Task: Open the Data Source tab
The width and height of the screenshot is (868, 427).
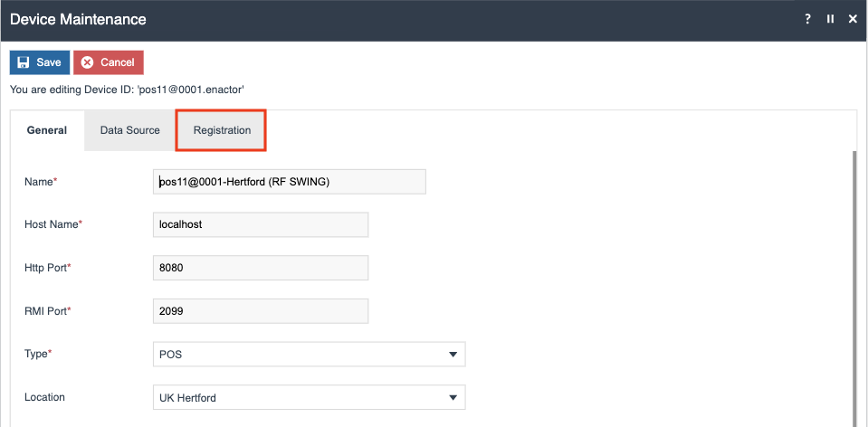Action: (x=129, y=130)
